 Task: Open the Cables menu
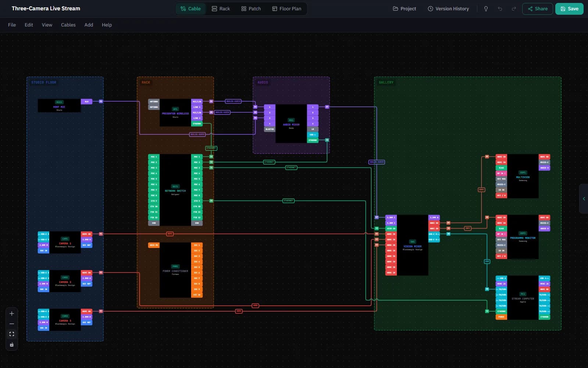click(68, 25)
